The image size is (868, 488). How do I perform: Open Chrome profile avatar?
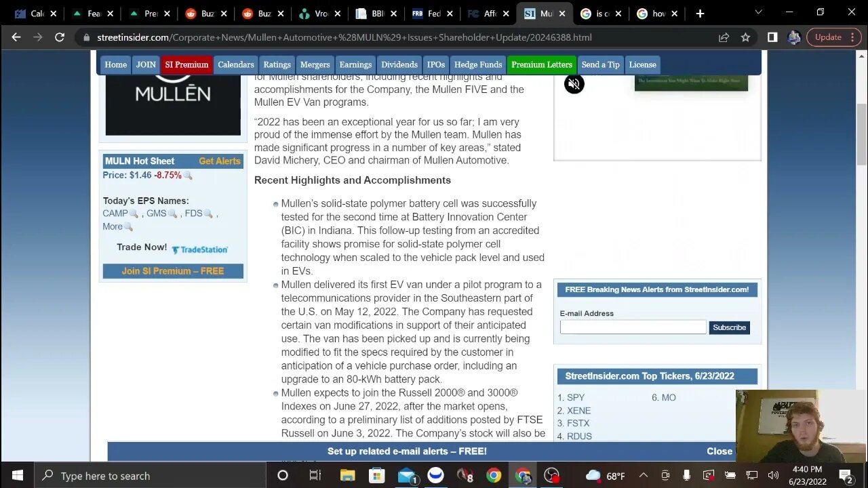[x=794, y=37]
